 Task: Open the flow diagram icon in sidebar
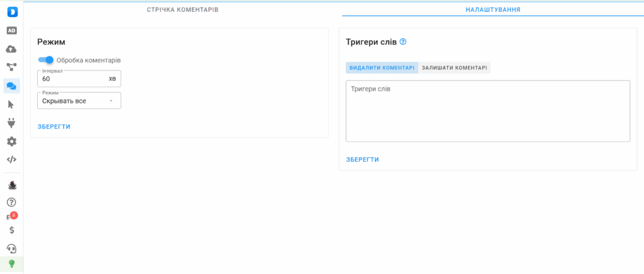11,67
